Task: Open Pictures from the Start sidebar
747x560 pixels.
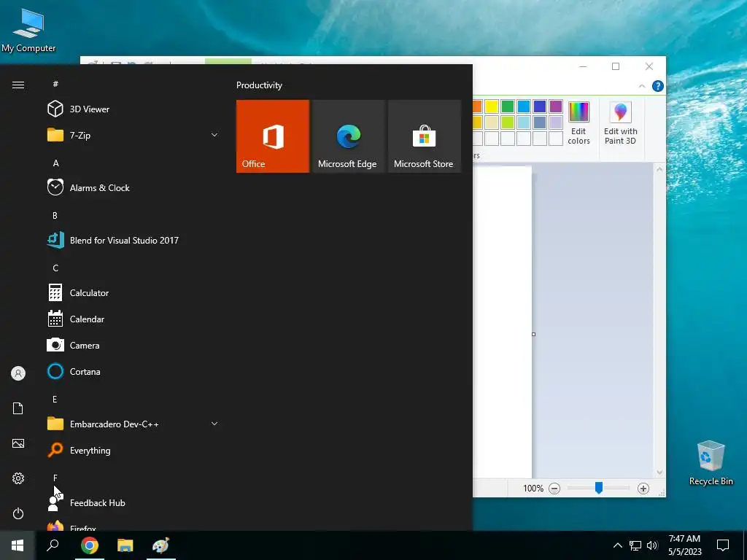Action: point(18,443)
